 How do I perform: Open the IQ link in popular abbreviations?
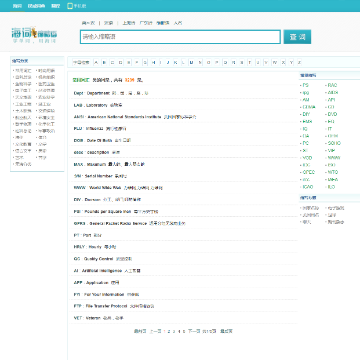click(x=305, y=129)
